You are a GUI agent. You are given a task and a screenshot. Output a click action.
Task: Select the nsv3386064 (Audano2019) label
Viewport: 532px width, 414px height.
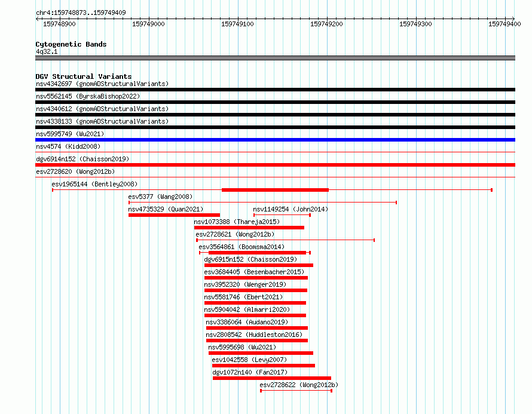coord(247,322)
